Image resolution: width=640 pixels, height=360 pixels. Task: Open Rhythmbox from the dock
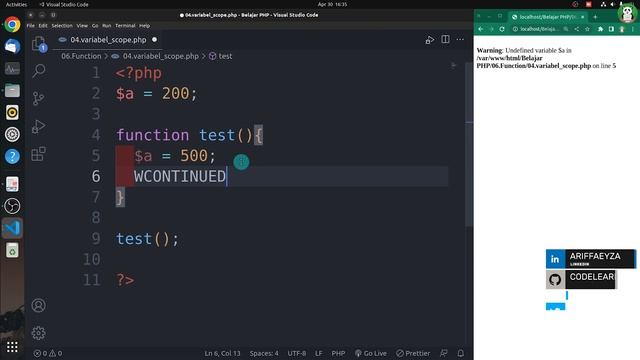(x=12, y=112)
